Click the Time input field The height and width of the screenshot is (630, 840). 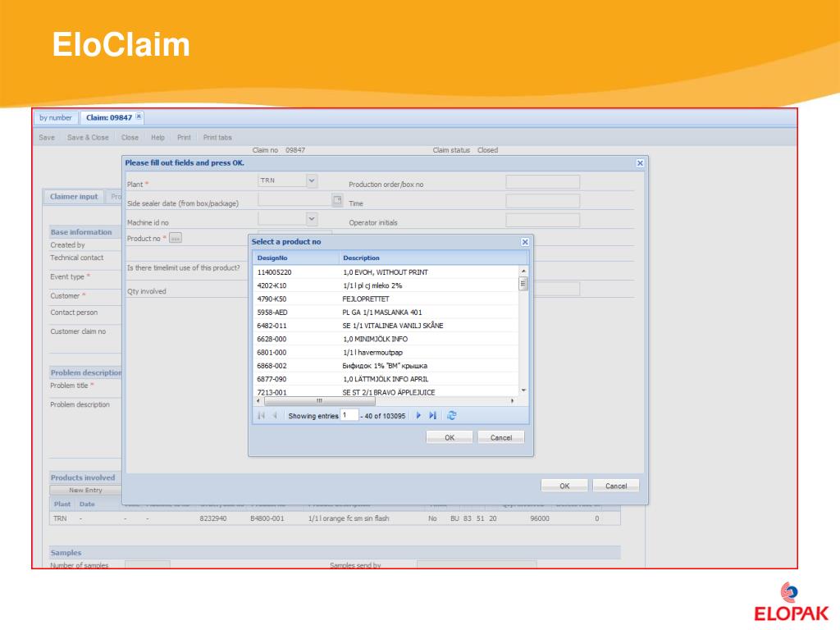pos(543,201)
